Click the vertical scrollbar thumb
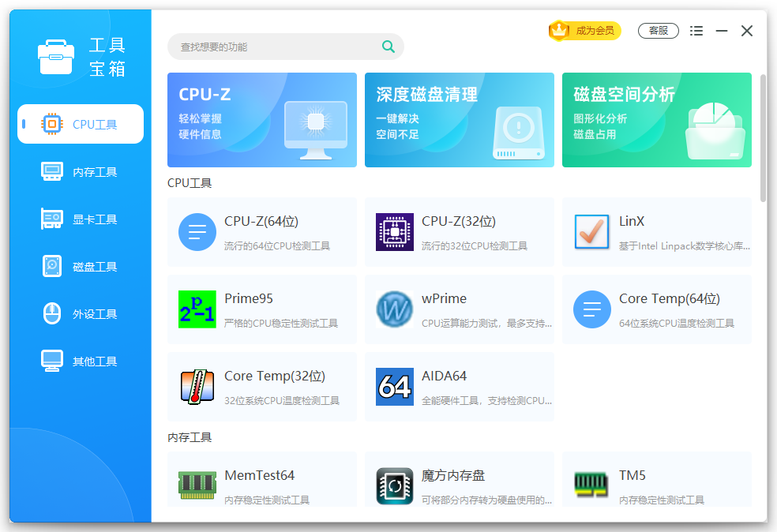The image size is (777, 532). point(763,137)
